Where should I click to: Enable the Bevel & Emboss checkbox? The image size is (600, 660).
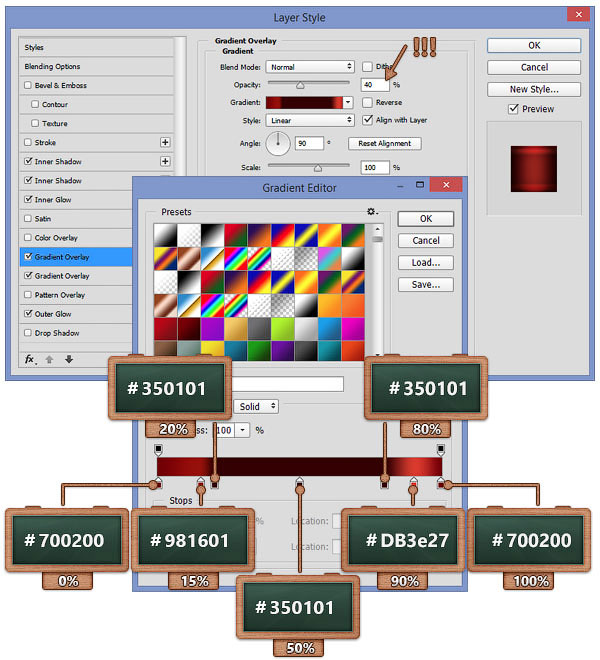tap(28, 85)
